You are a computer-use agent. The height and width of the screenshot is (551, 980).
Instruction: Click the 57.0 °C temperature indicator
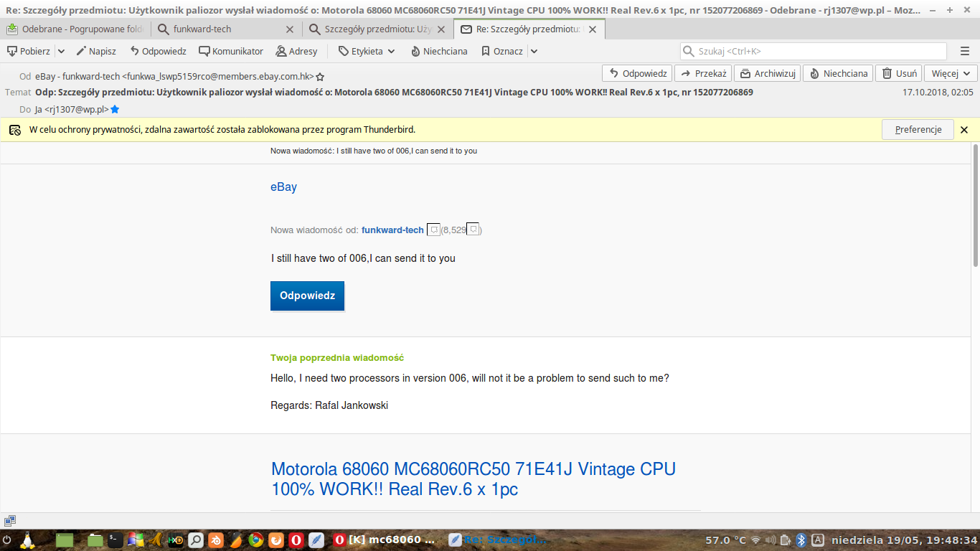[725, 540]
